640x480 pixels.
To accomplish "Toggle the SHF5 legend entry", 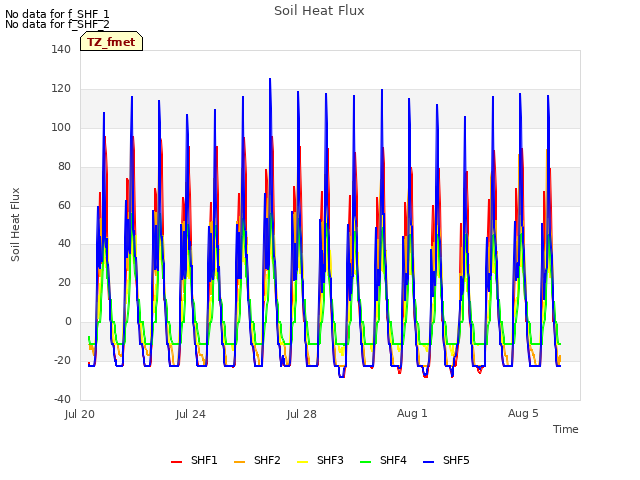I will [x=447, y=460].
